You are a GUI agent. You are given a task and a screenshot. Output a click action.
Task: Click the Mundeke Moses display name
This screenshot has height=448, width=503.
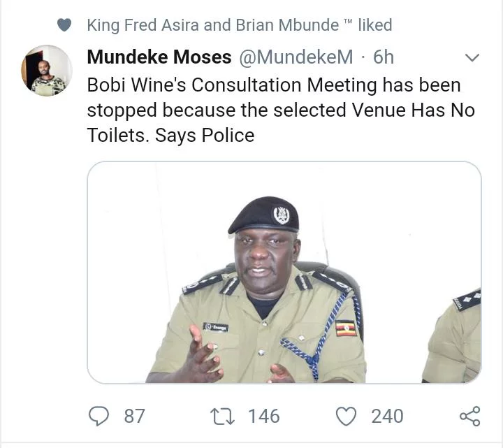159,57
